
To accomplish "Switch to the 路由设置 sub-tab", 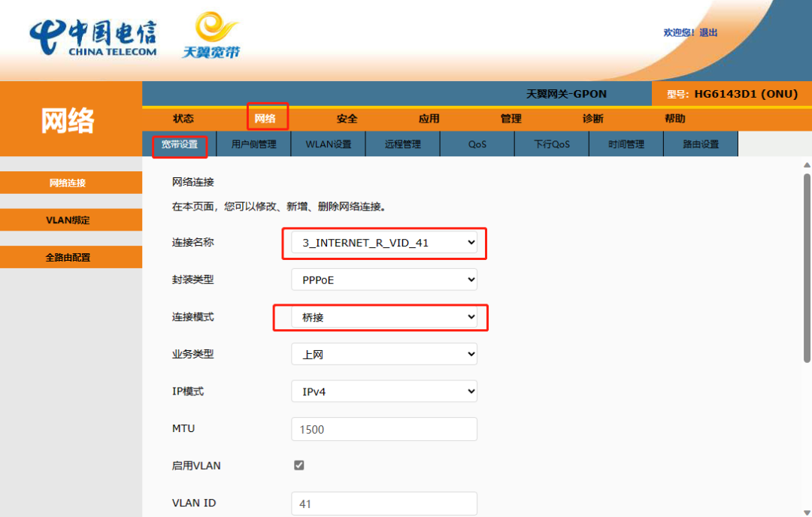I will [701, 144].
